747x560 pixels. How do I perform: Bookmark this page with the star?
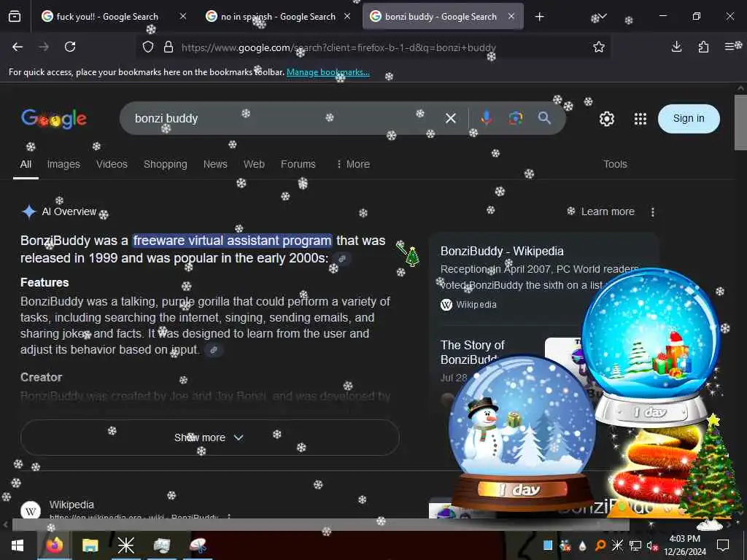tap(599, 47)
